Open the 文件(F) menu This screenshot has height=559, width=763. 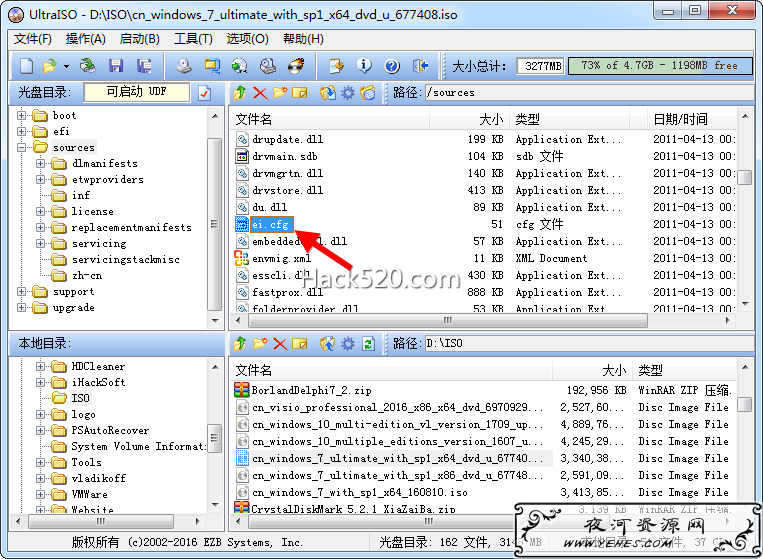click(33, 39)
